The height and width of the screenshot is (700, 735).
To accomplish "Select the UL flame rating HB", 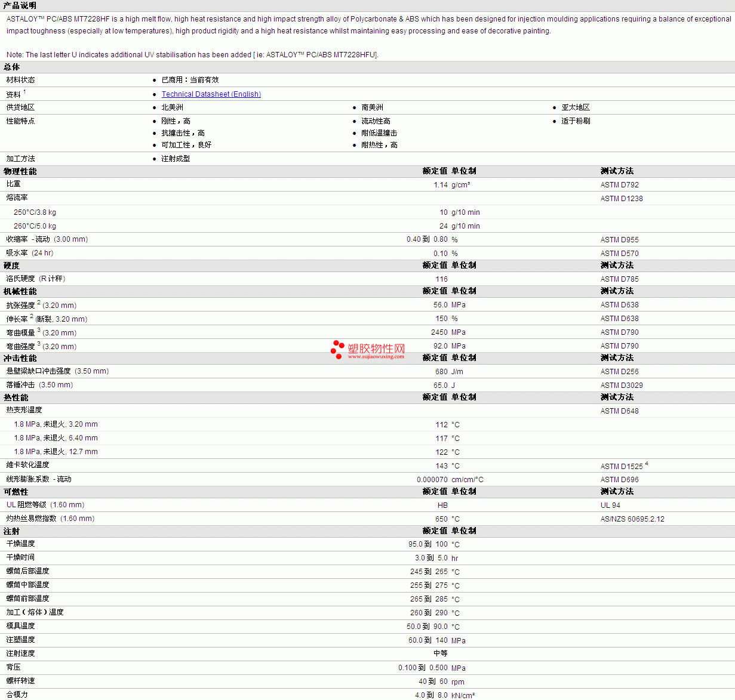I will click(x=442, y=505).
